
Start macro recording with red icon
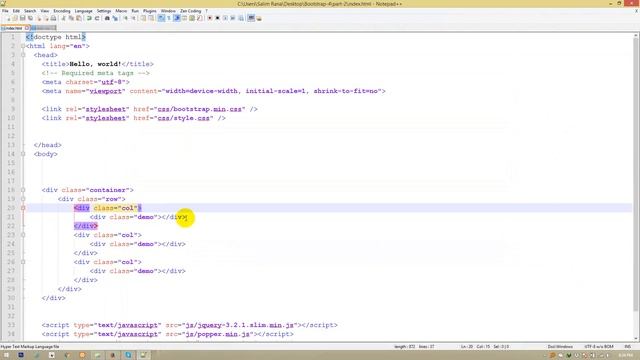(x=209, y=18)
